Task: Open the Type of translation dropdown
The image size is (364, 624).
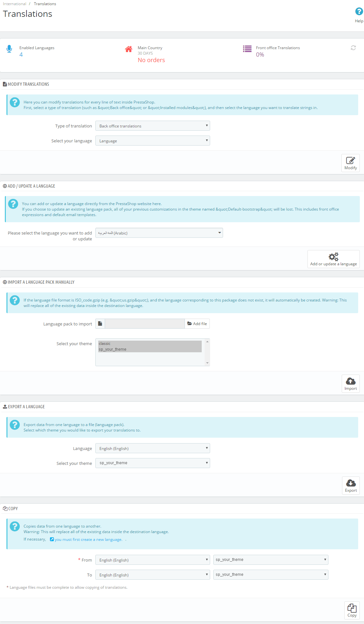Action: point(153,126)
